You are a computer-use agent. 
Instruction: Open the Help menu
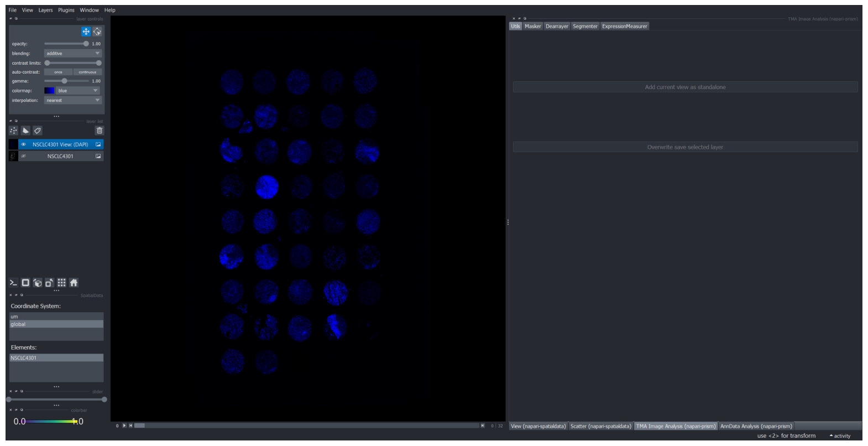(110, 10)
